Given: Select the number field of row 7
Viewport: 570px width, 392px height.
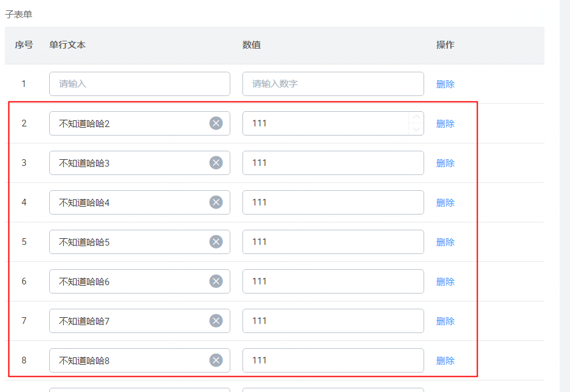Looking at the screenshot, I should tap(333, 321).
